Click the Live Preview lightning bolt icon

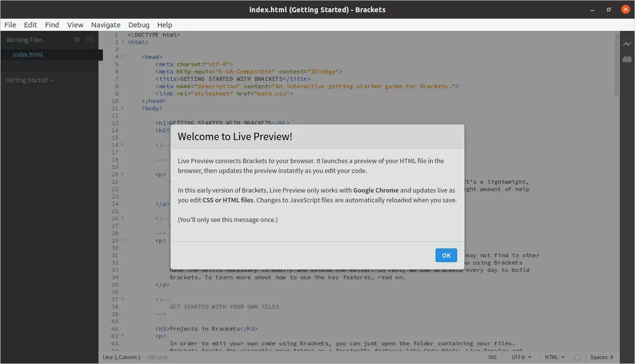pyautogui.click(x=627, y=44)
